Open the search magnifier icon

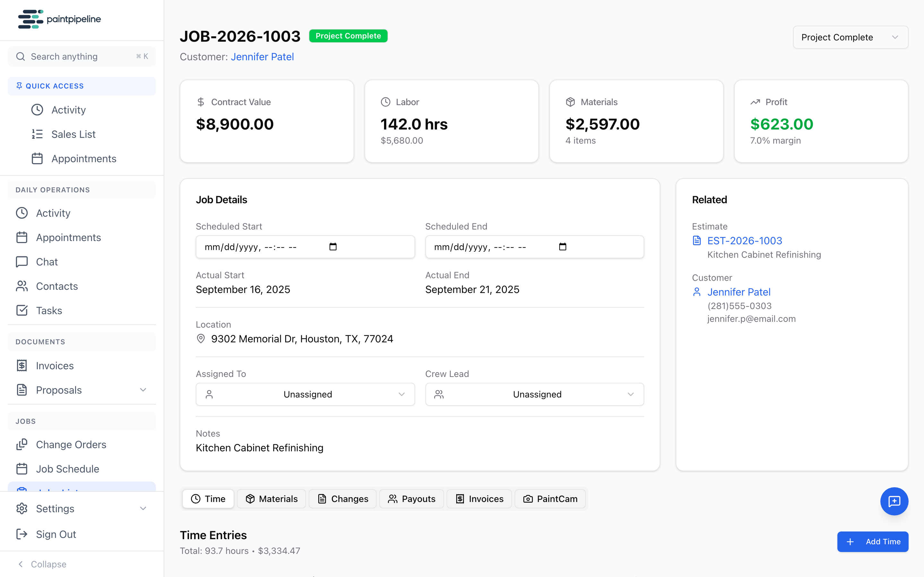21,56
